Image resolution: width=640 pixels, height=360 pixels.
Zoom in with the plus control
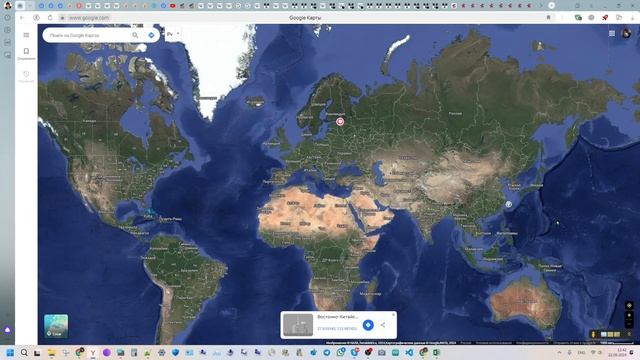[x=629, y=316]
